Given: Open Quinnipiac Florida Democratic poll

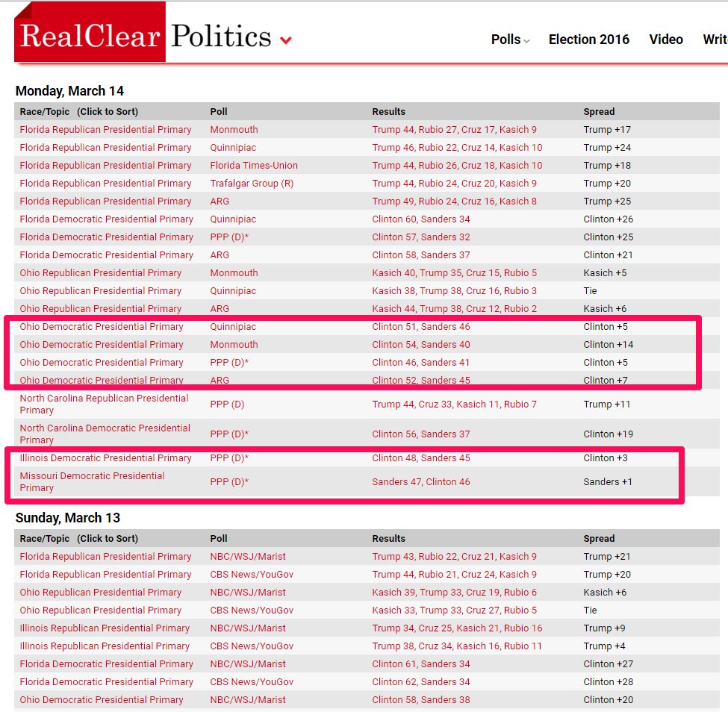Looking at the screenshot, I should click(x=233, y=219).
